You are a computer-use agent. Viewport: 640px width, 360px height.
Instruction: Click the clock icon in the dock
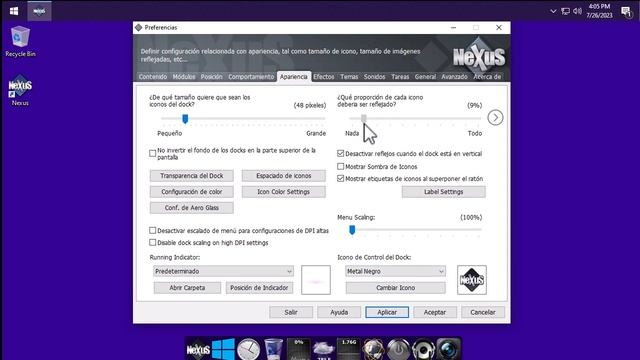[249, 349]
